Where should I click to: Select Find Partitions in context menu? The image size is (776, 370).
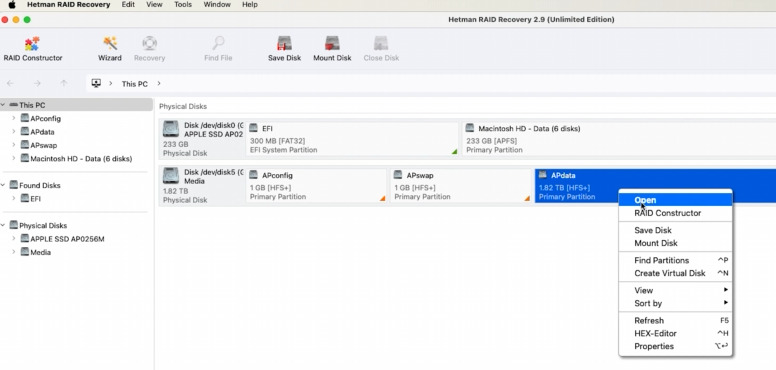pos(676,260)
